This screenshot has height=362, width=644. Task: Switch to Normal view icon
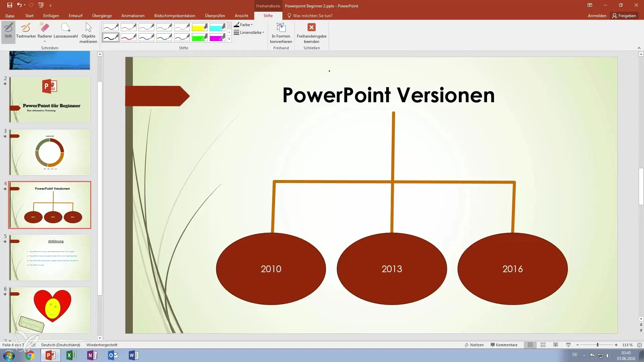[x=530, y=345]
